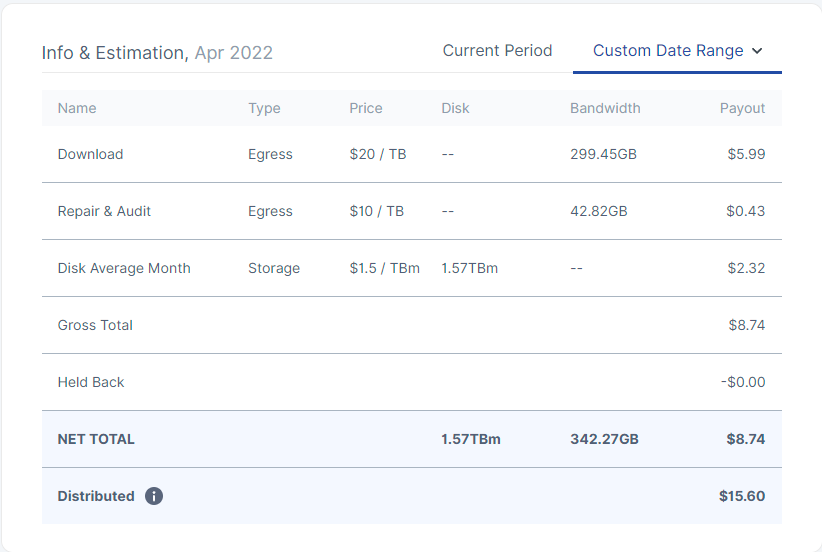The height and width of the screenshot is (552, 822).
Task: Click the Name column header
Action: coord(77,108)
